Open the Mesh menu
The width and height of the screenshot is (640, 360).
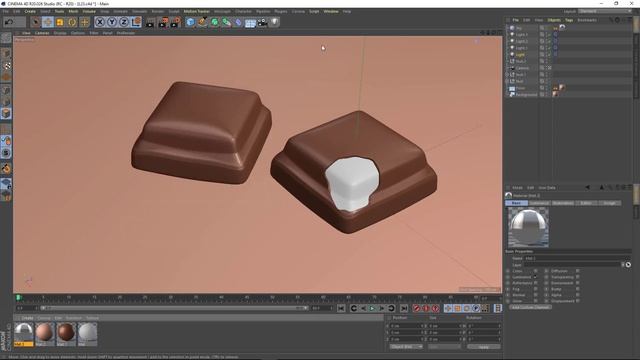73,11
